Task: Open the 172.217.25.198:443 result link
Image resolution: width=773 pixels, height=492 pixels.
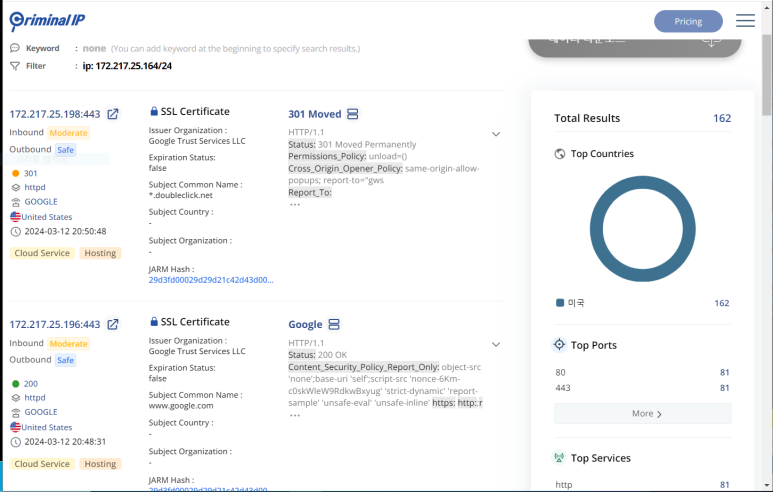Action: tap(55, 114)
